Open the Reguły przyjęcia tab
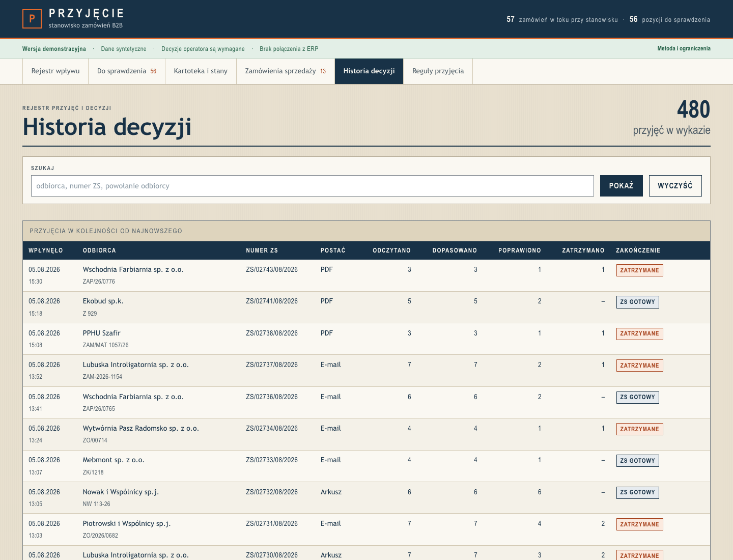This screenshot has width=733, height=560. coord(438,71)
